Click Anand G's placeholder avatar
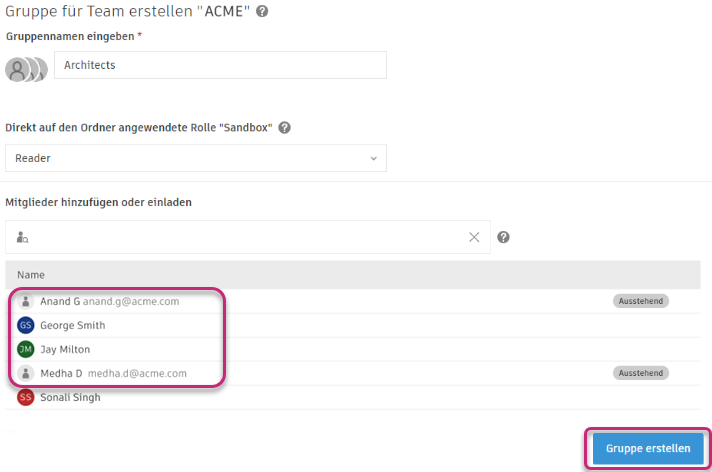 pos(26,301)
